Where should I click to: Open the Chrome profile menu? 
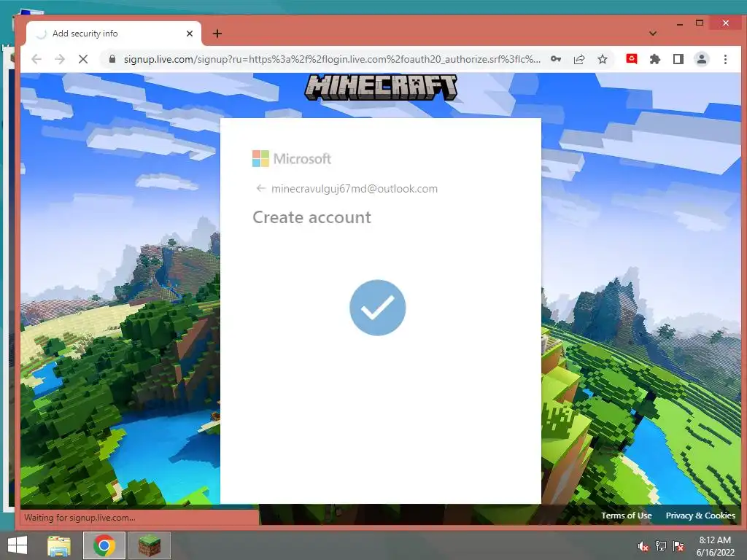pyautogui.click(x=702, y=59)
